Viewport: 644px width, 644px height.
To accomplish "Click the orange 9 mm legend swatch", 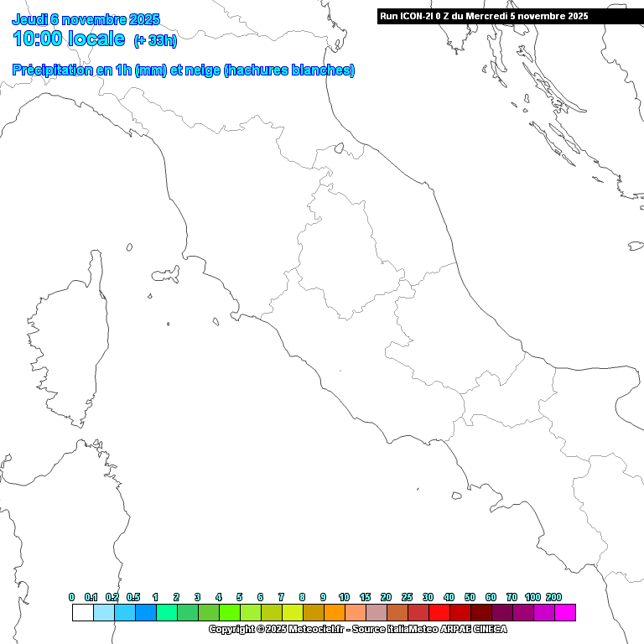I will point(334,613).
